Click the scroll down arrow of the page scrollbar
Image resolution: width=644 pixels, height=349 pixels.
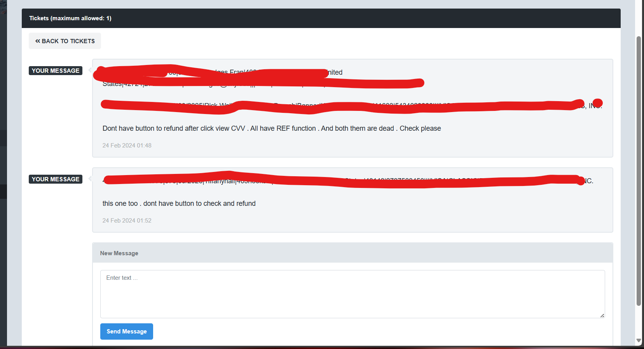point(639,340)
